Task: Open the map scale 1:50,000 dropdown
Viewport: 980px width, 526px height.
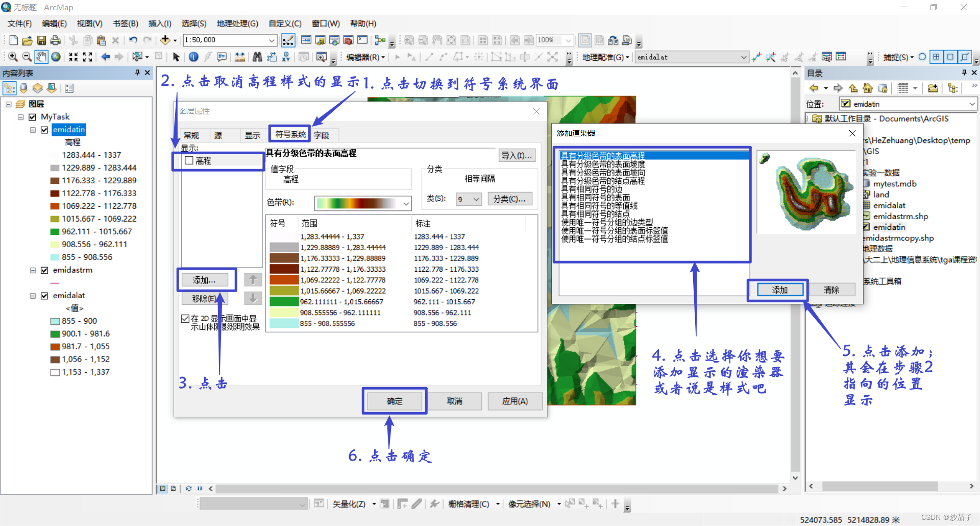Action: (272, 40)
